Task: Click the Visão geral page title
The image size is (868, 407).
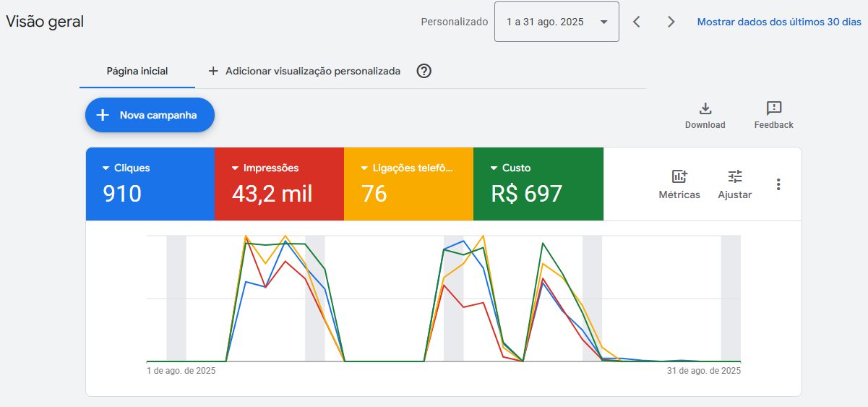Action: point(45,22)
